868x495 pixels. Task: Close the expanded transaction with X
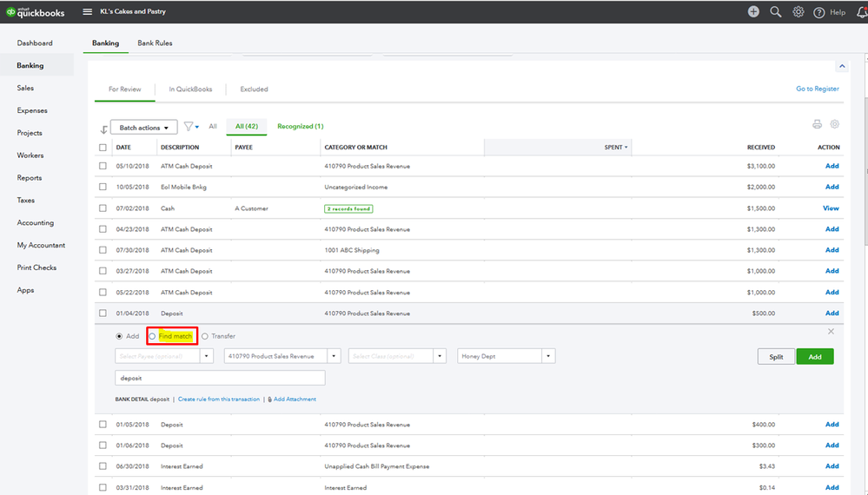coord(831,332)
